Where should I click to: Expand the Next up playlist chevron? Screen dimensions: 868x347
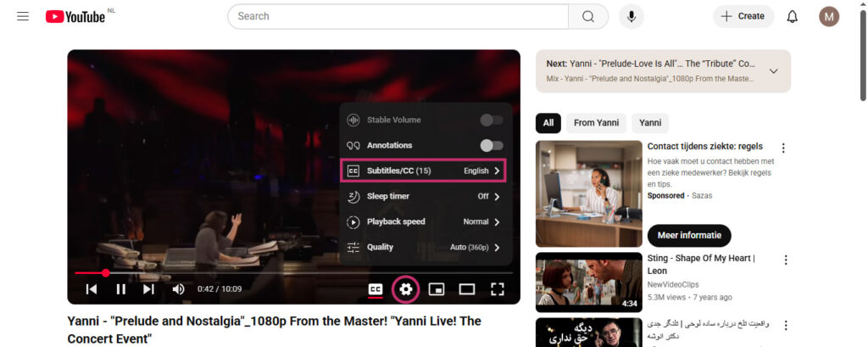click(772, 71)
